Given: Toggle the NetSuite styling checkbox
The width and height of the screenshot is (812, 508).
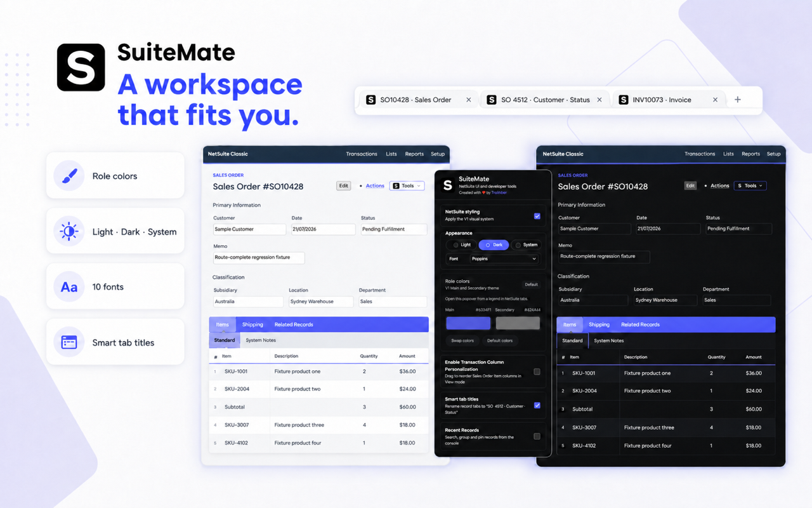Looking at the screenshot, I should 537,216.
